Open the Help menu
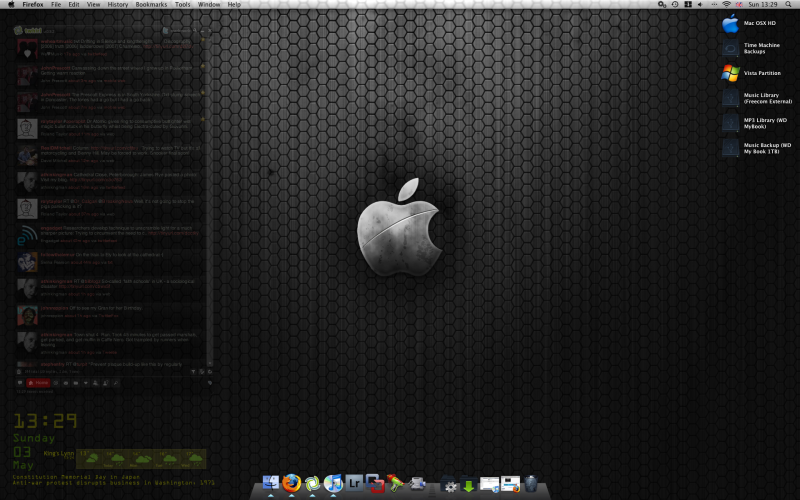 tap(234, 5)
